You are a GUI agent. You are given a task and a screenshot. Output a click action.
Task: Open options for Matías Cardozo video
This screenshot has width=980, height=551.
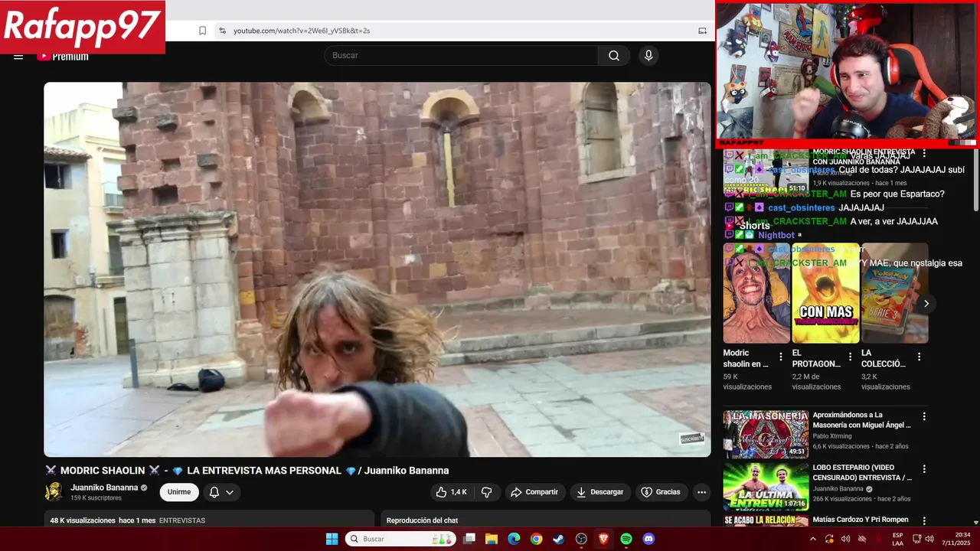click(x=924, y=521)
